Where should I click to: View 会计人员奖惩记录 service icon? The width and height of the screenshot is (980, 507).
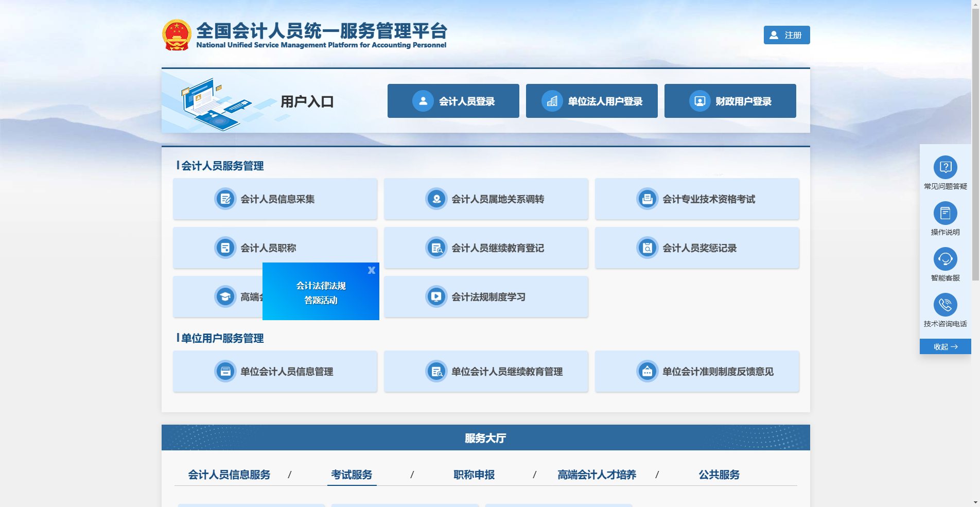click(x=647, y=248)
